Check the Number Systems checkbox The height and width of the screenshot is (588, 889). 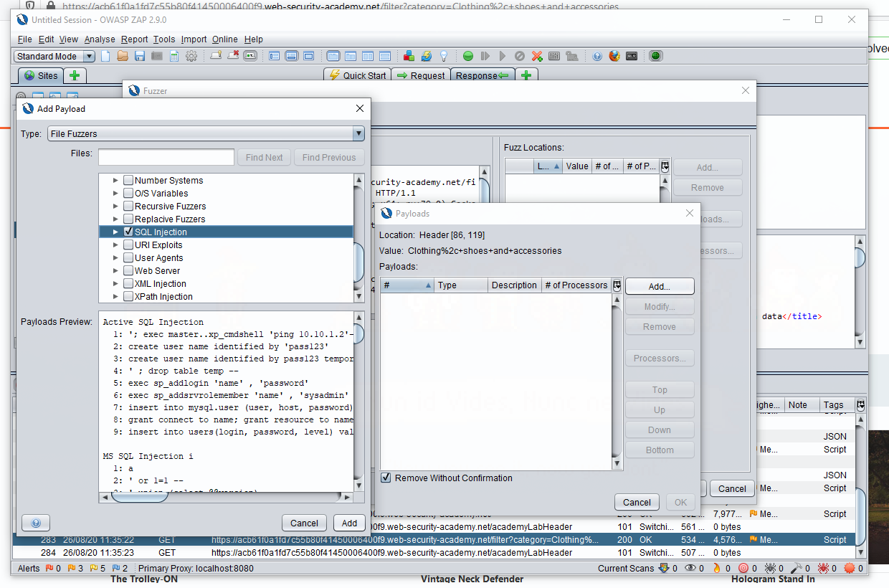click(128, 180)
